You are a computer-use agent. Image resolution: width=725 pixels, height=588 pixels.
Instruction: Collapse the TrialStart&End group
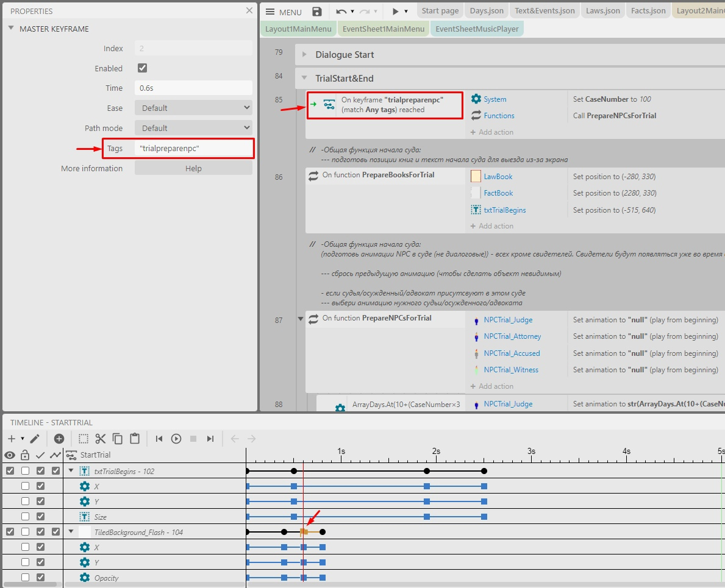tap(304, 78)
